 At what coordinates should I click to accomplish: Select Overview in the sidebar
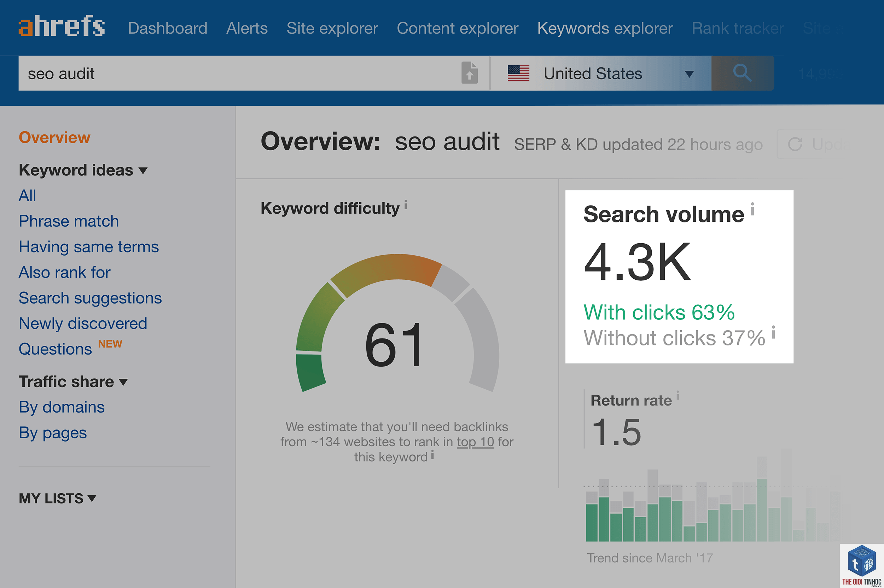click(x=54, y=137)
